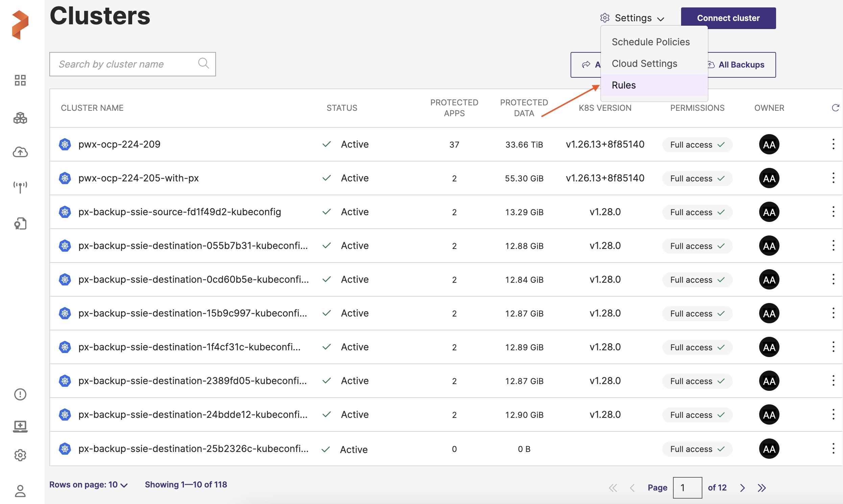Open kebab menu for pwx-ocp-224-209 row

[833, 144]
